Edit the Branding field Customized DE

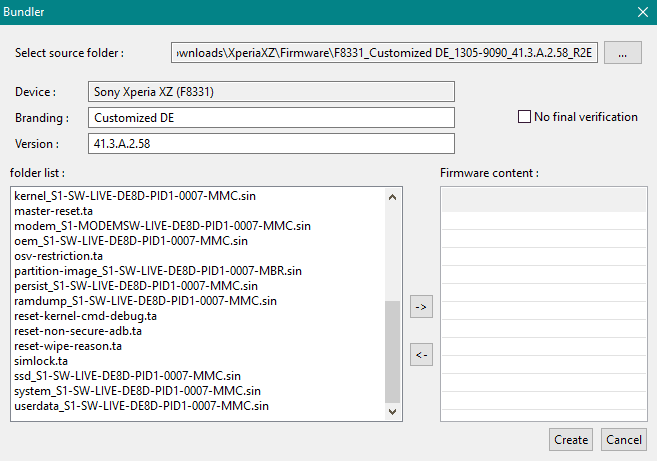click(271, 118)
